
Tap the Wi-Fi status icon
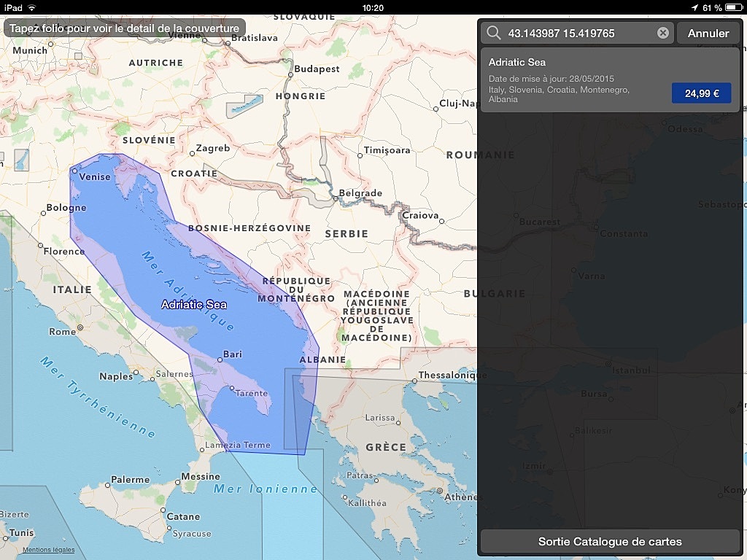31,7
